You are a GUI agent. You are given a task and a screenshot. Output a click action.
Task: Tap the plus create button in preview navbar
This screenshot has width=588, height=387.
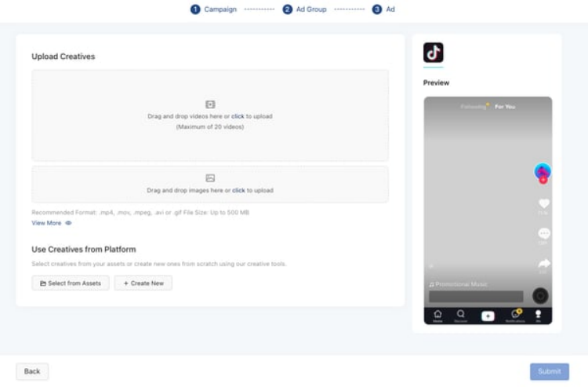point(488,316)
